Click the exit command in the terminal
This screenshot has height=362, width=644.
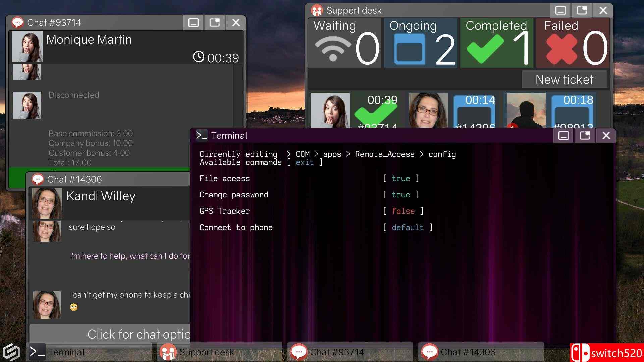(305, 162)
